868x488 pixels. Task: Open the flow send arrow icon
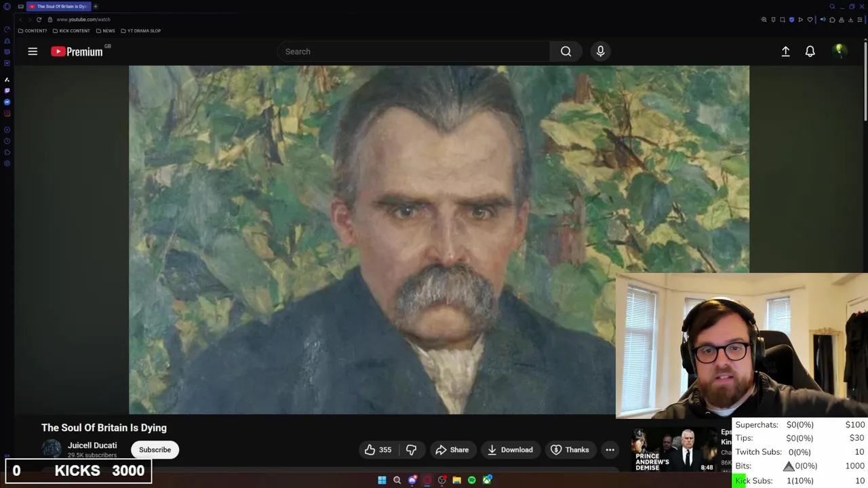click(800, 20)
